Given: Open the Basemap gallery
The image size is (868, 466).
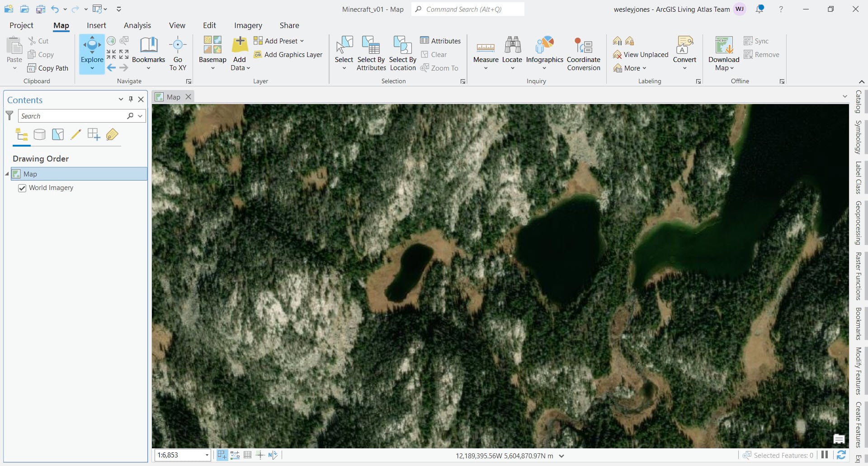Looking at the screenshot, I should [x=212, y=53].
